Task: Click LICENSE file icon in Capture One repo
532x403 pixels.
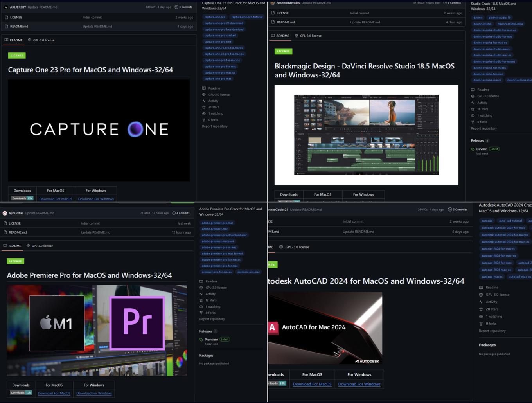Action: pos(6,17)
